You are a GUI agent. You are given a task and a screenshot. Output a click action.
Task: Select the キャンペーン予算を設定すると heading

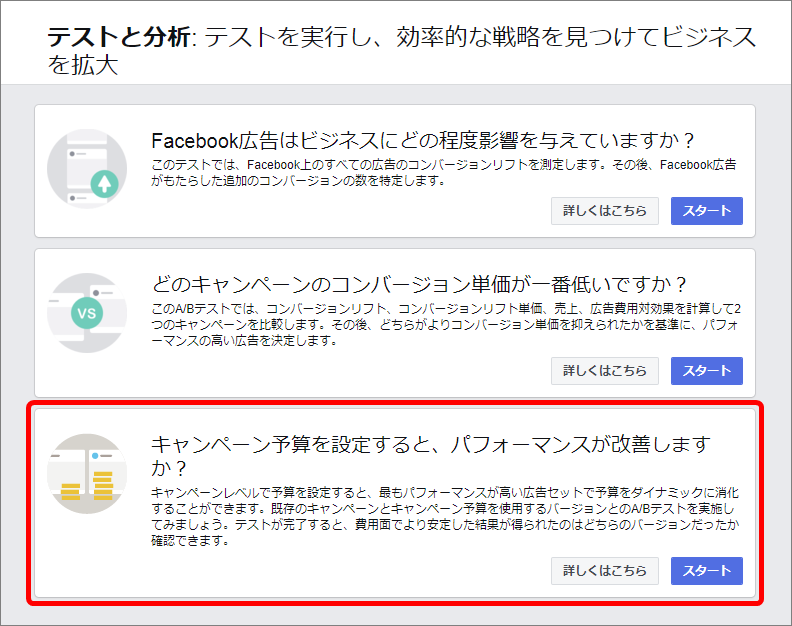coord(430,456)
